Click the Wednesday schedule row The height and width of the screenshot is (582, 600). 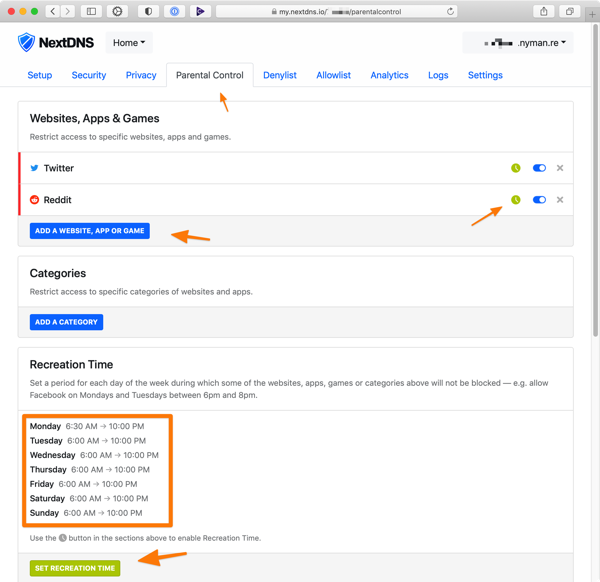(x=94, y=455)
